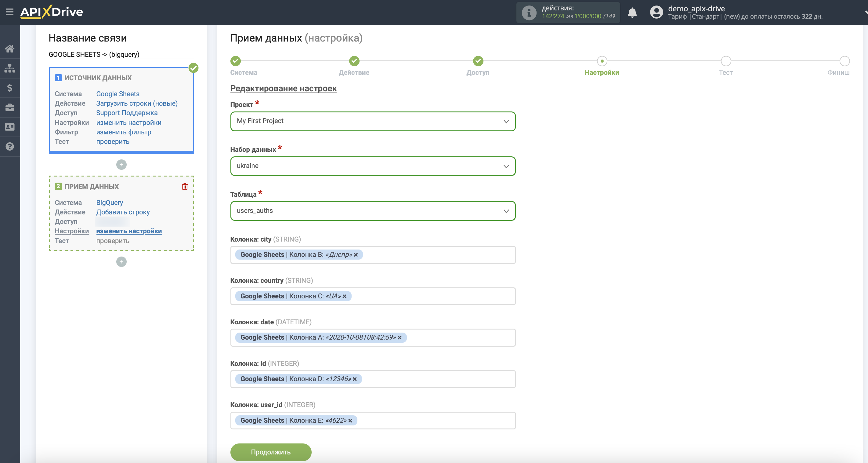This screenshot has height=463, width=868.
Task: Click receiver изменить настройки link
Action: pyautogui.click(x=129, y=231)
